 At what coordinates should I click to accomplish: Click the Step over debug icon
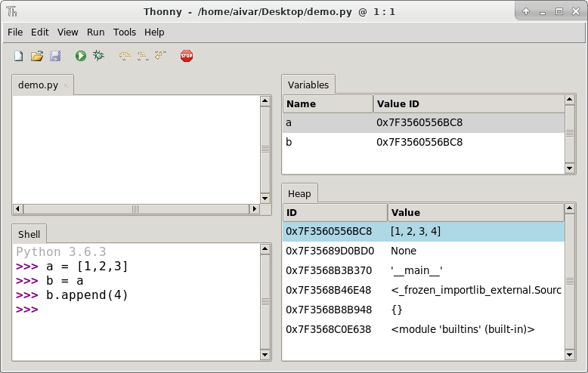125,56
